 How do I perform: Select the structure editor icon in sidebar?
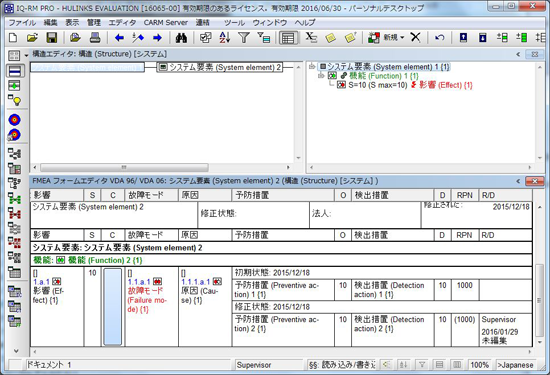[x=15, y=71]
